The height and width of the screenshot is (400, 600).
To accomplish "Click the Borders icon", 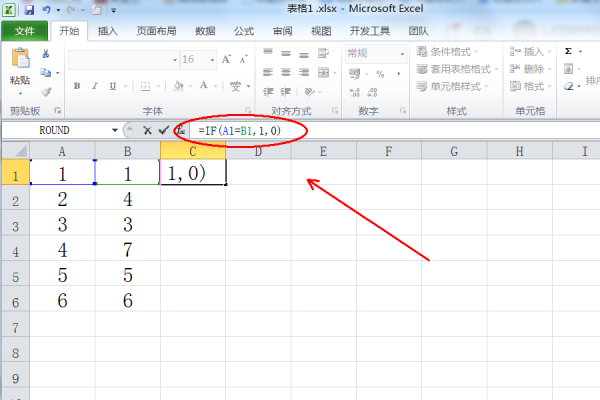I will pyautogui.click(x=145, y=86).
